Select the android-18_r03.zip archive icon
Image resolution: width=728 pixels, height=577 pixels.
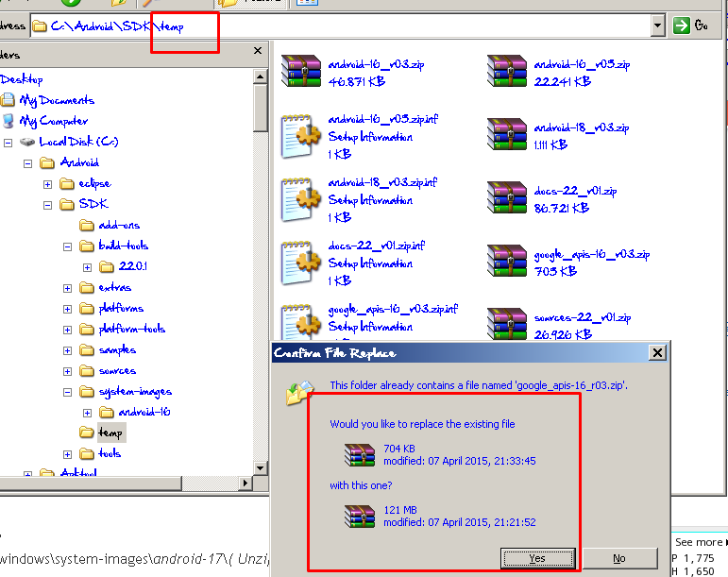pos(506,134)
